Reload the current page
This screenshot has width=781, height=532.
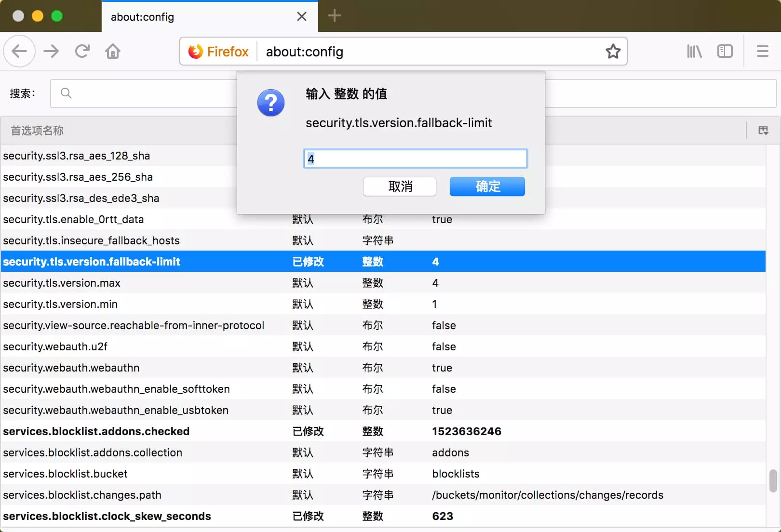pos(82,51)
